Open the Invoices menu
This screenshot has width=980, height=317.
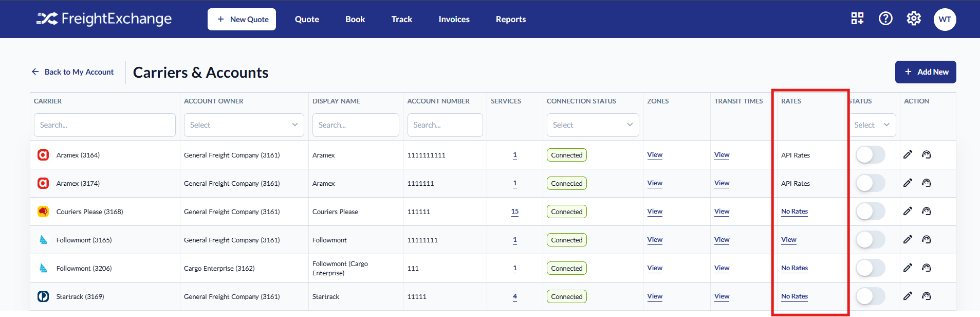click(454, 19)
